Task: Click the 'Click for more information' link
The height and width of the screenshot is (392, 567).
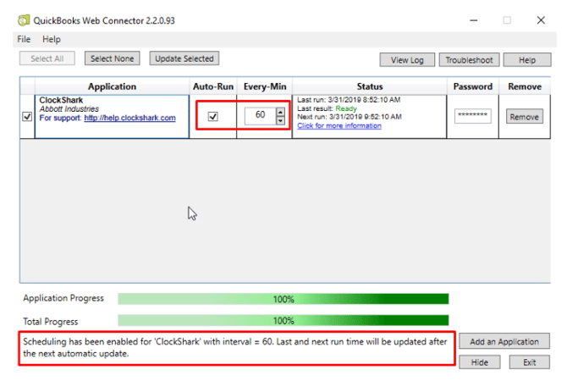Action: [339, 126]
